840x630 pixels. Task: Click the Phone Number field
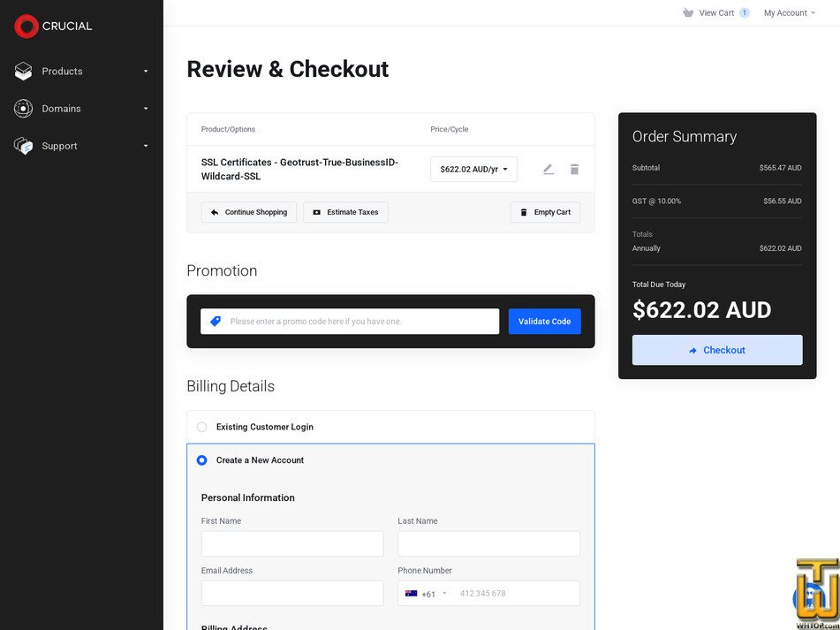point(488,594)
